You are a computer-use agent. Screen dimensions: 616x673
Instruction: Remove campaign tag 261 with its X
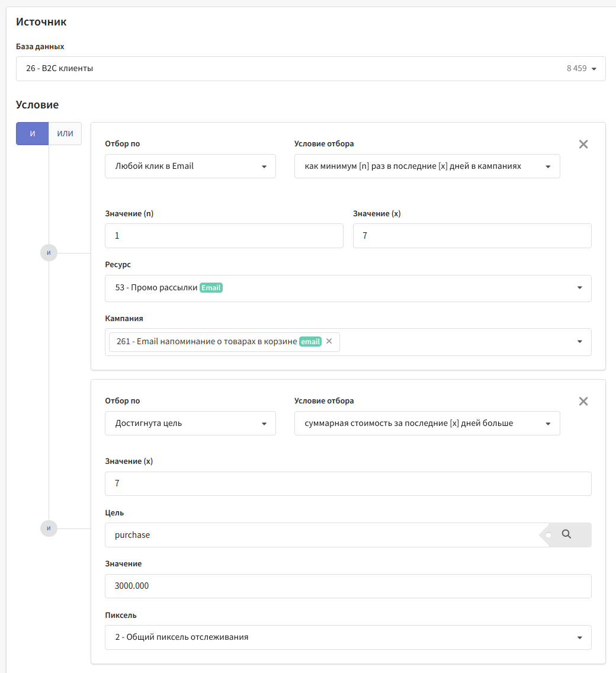click(x=329, y=341)
